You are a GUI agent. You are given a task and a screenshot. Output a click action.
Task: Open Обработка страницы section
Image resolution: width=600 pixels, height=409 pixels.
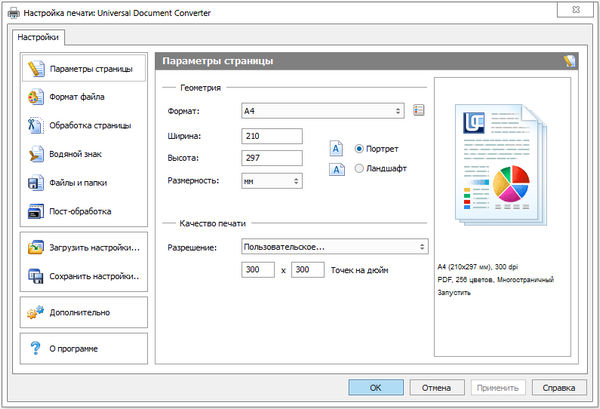coord(84,125)
